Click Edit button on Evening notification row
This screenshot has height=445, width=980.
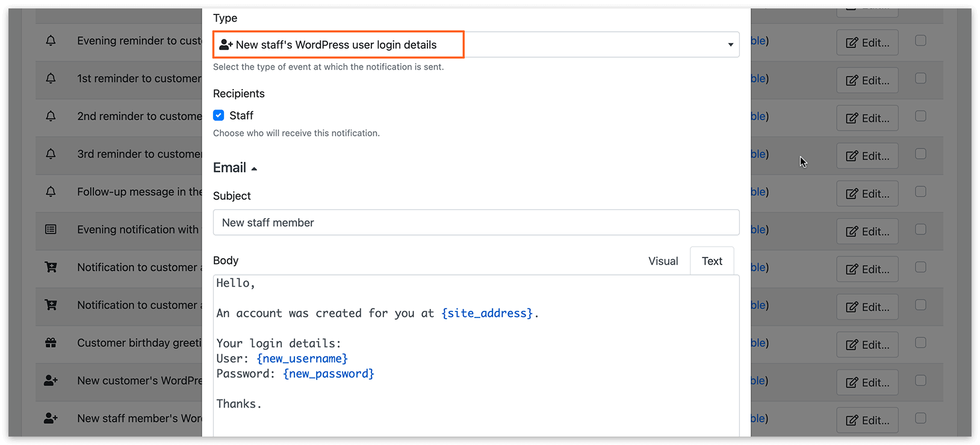click(x=867, y=232)
